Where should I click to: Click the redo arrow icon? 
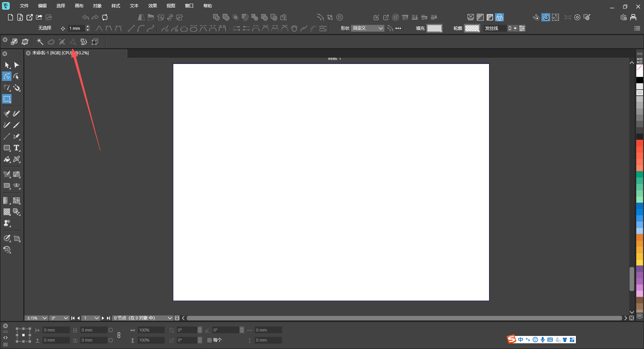pyautogui.click(x=95, y=17)
